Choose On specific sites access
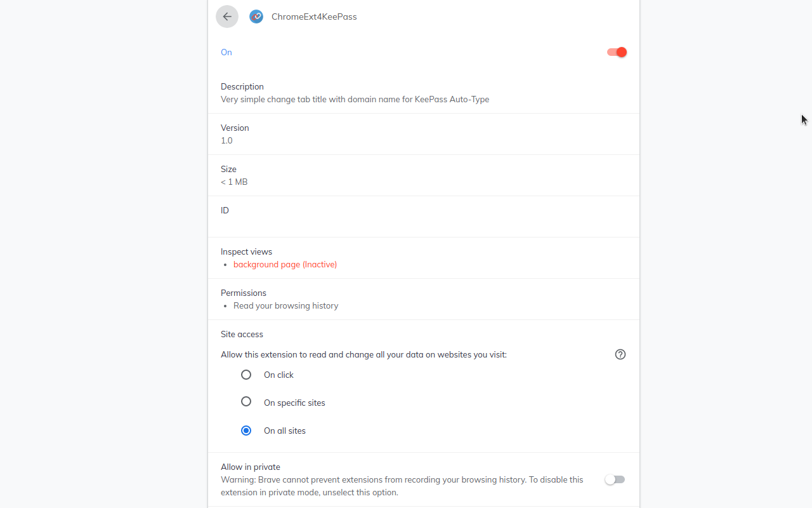 [x=246, y=401]
